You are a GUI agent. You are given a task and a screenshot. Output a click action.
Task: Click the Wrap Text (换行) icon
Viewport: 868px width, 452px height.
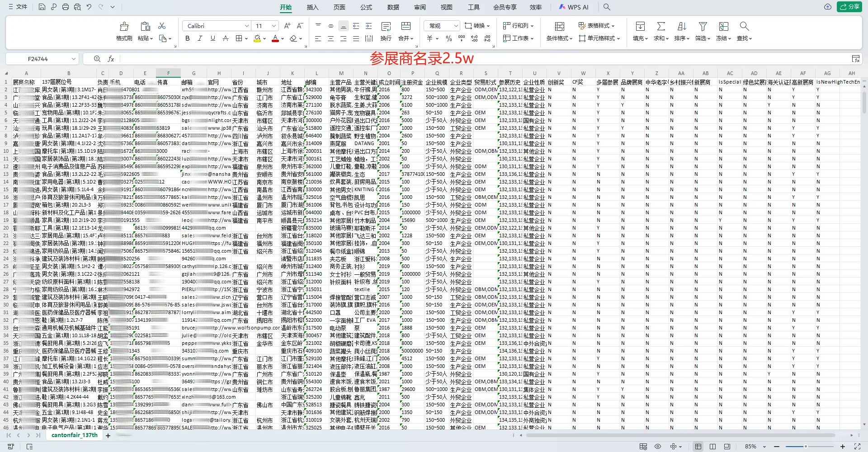[x=386, y=26]
